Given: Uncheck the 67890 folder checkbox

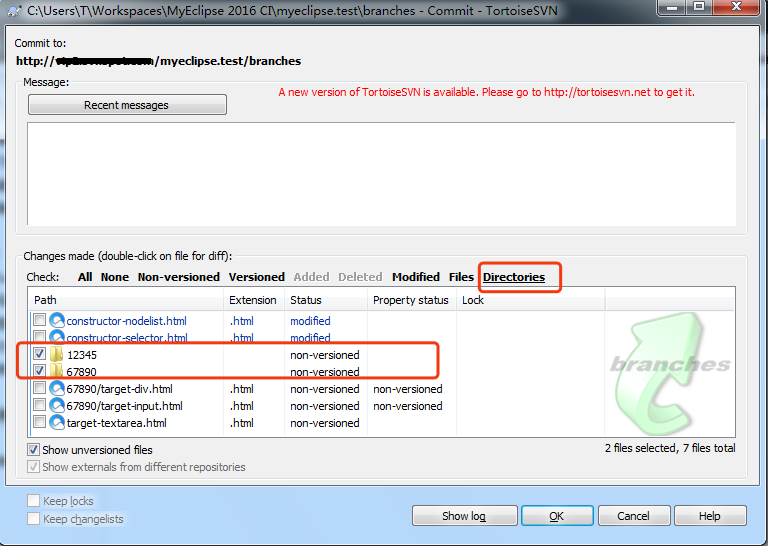Looking at the screenshot, I should [39, 370].
